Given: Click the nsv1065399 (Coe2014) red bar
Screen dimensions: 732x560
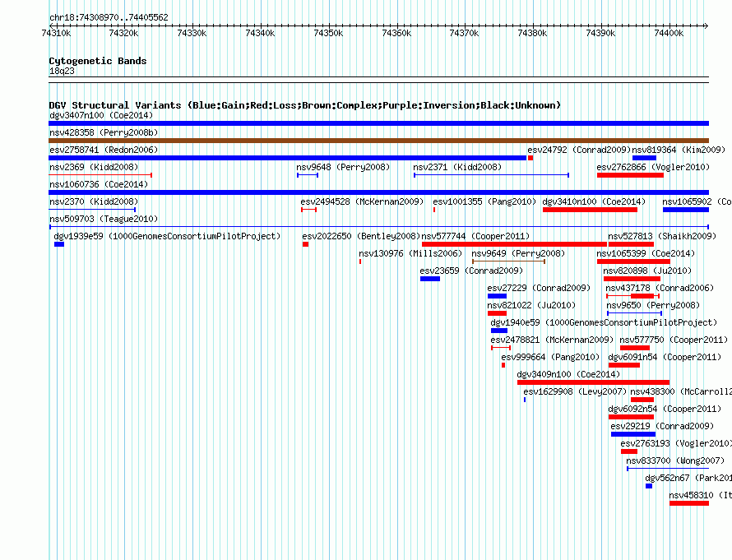Looking at the screenshot, I should pos(633,261).
